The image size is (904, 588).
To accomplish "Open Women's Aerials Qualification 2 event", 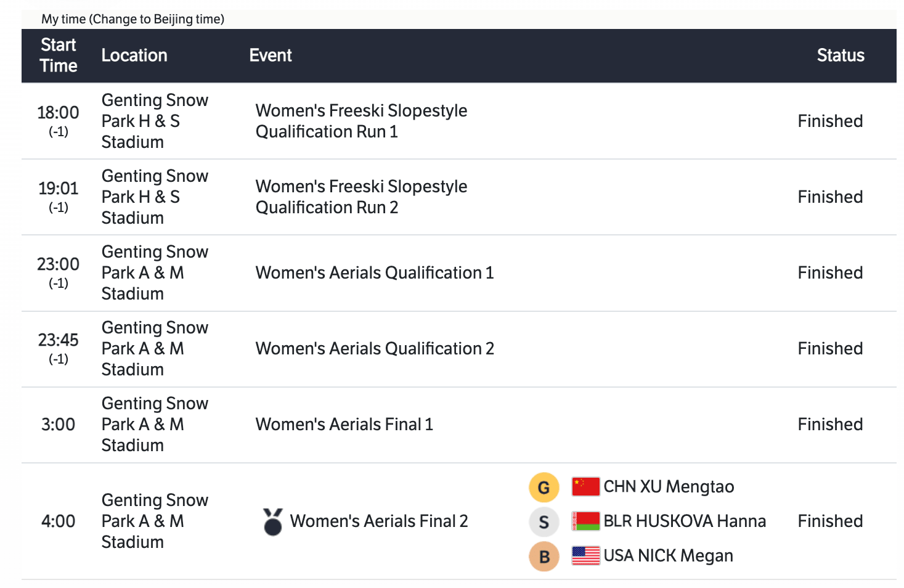I will pyautogui.click(x=375, y=348).
